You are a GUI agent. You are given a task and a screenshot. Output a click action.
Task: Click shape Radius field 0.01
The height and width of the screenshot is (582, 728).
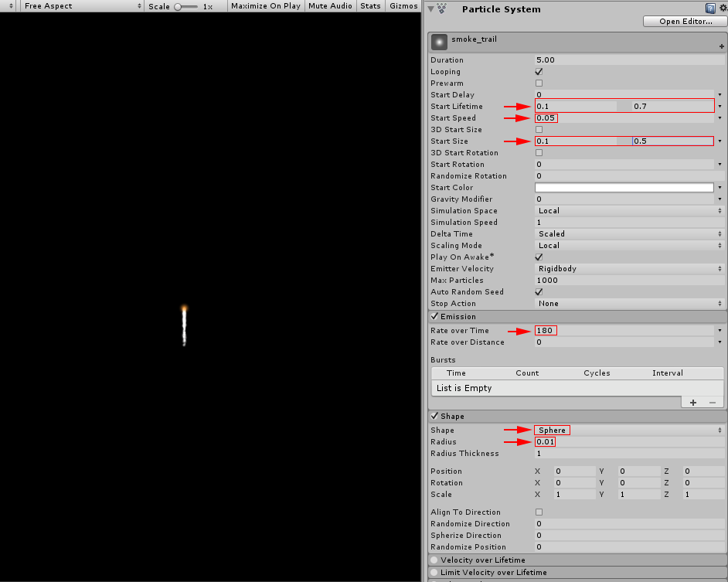[x=629, y=442]
